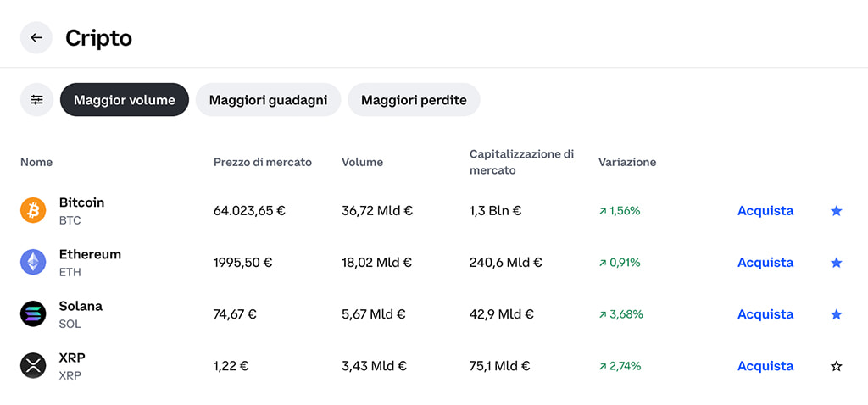This screenshot has height=405, width=868.
Task: Click the Ethereum logo icon
Action: click(x=33, y=263)
